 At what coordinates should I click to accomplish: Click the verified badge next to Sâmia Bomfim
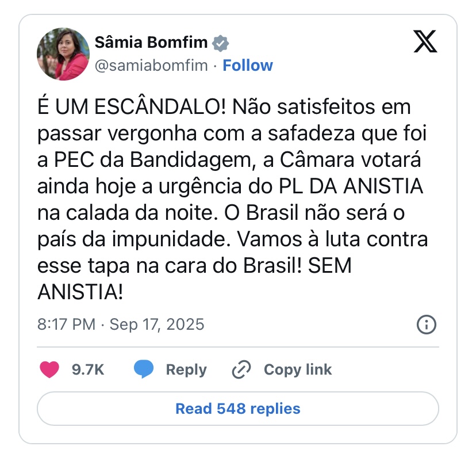(220, 43)
